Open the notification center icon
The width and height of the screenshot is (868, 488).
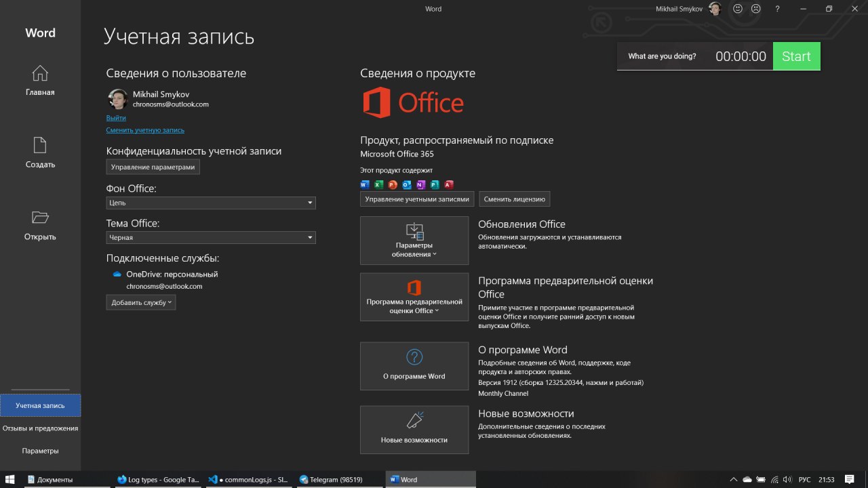pyautogui.click(x=850, y=479)
